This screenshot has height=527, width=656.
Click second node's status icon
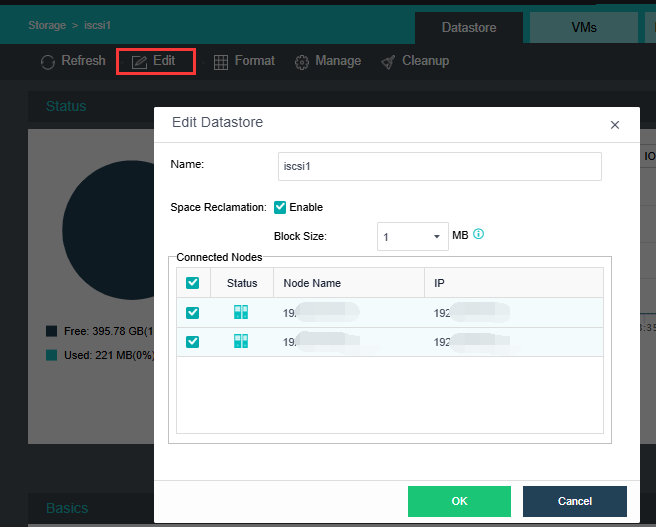tap(241, 341)
